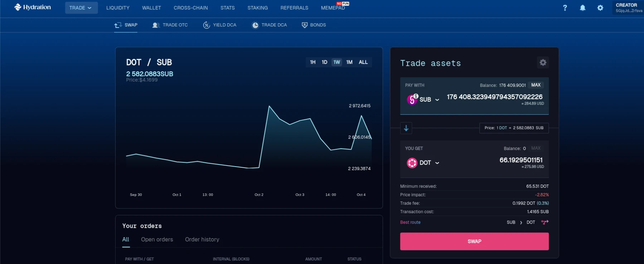Click the switch assets arrow icon
The width and height of the screenshot is (644, 264).
(x=406, y=128)
